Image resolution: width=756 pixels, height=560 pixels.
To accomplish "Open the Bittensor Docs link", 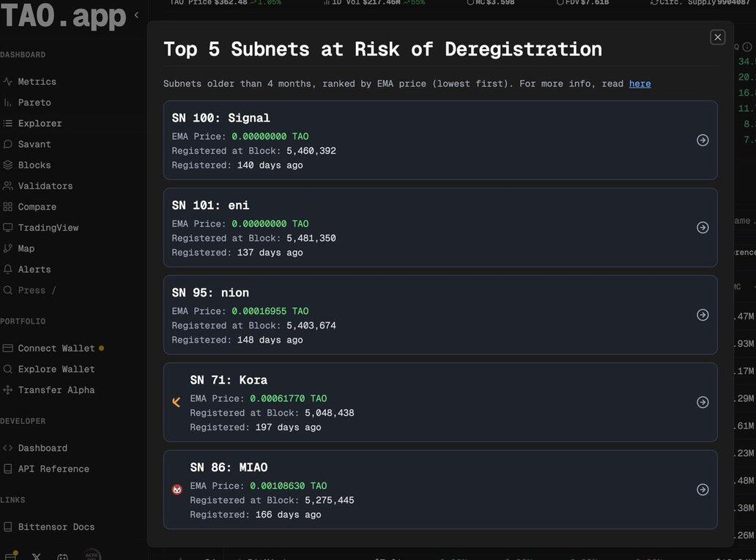I will tap(56, 527).
